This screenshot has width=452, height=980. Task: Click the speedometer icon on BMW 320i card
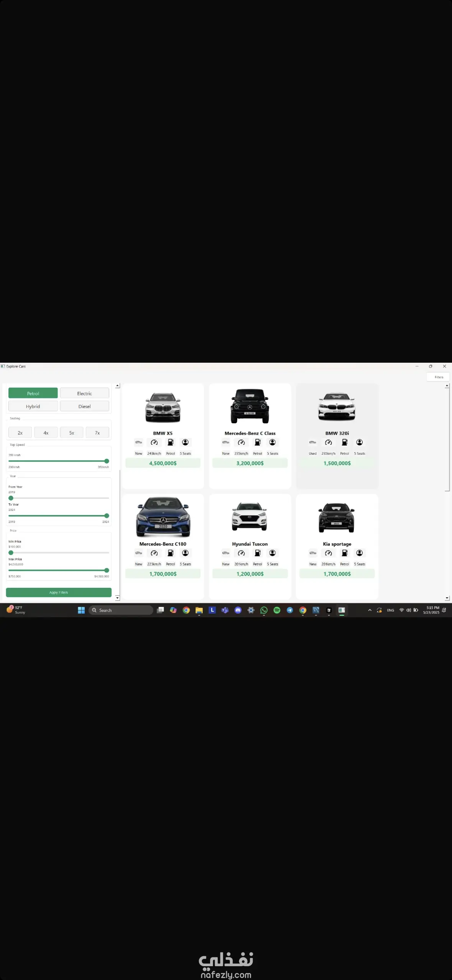pos(328,442)
